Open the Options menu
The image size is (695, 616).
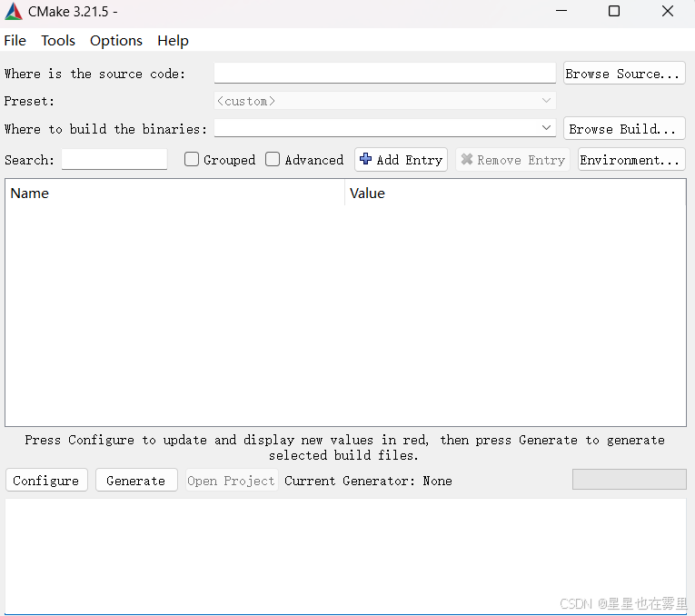click(x=116, y=40)
